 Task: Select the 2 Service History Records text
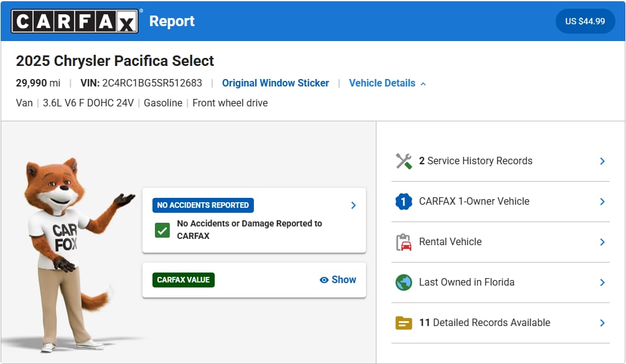475,161
